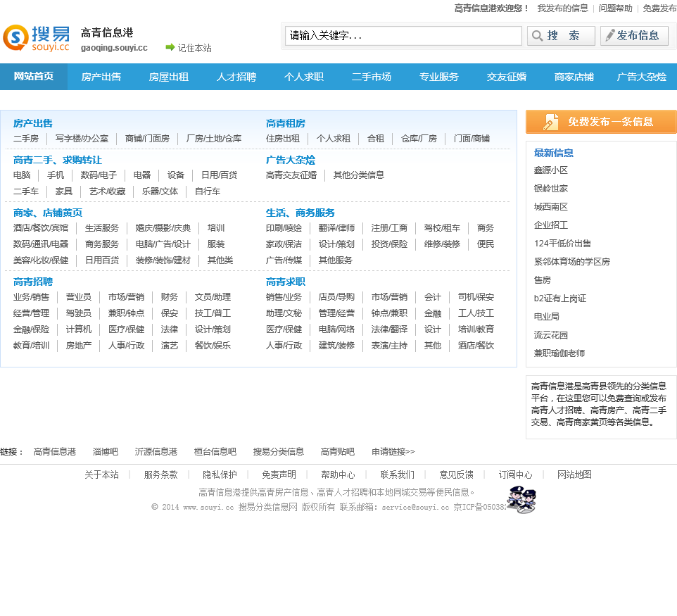Open 写字楼/办公室 category link
The image size is (677, 616).
coord(82,139)
